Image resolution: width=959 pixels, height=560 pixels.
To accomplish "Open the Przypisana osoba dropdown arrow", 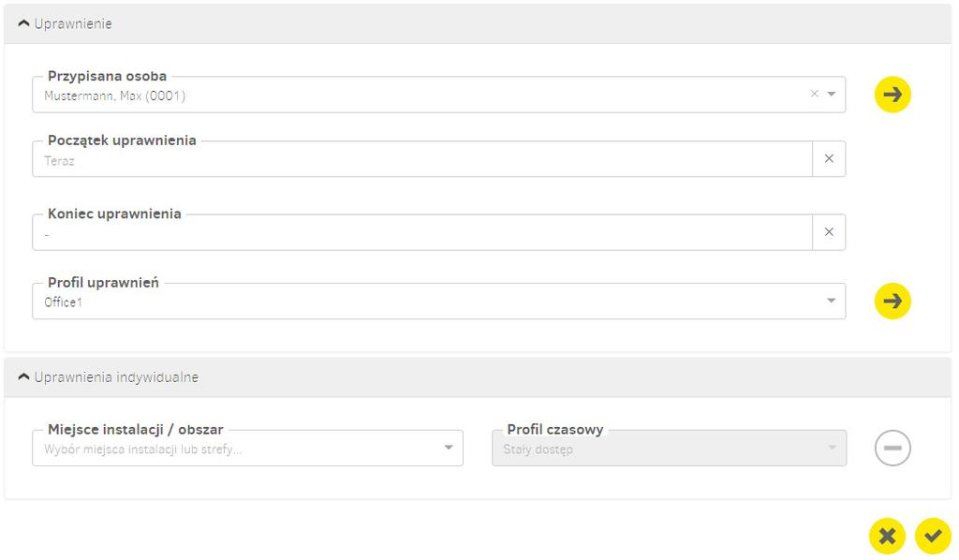I will point(832,94).
